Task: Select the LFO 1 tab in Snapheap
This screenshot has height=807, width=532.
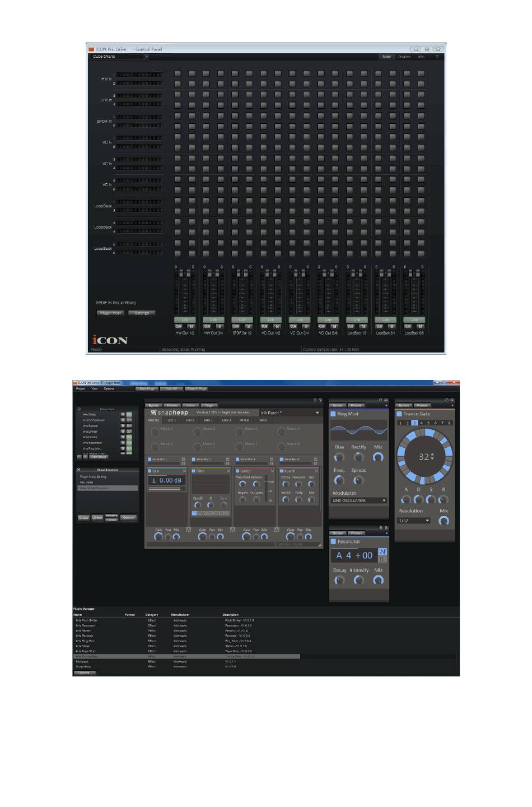Action: tap(171, 420)
